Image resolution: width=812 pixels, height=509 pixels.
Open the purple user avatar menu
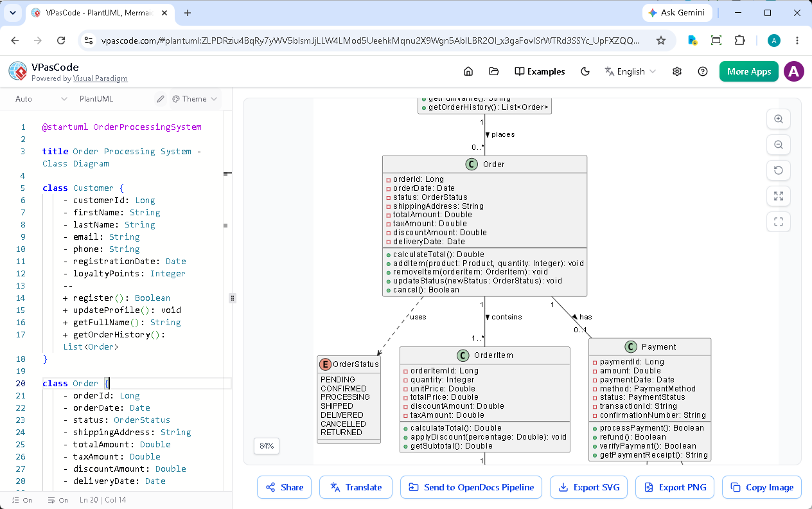794,71
